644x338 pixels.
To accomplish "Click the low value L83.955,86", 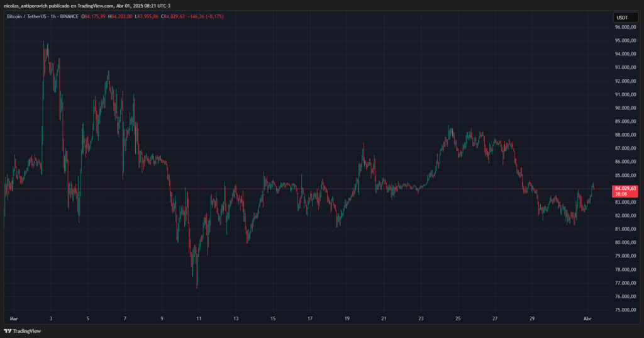I will click(147, 16).
